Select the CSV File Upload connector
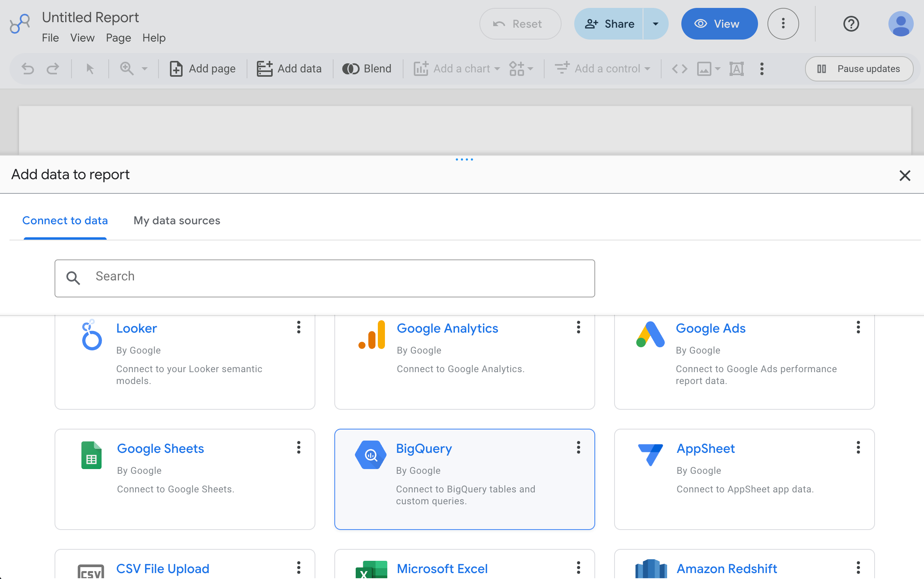The image size is (924, 579). point(163,569)
